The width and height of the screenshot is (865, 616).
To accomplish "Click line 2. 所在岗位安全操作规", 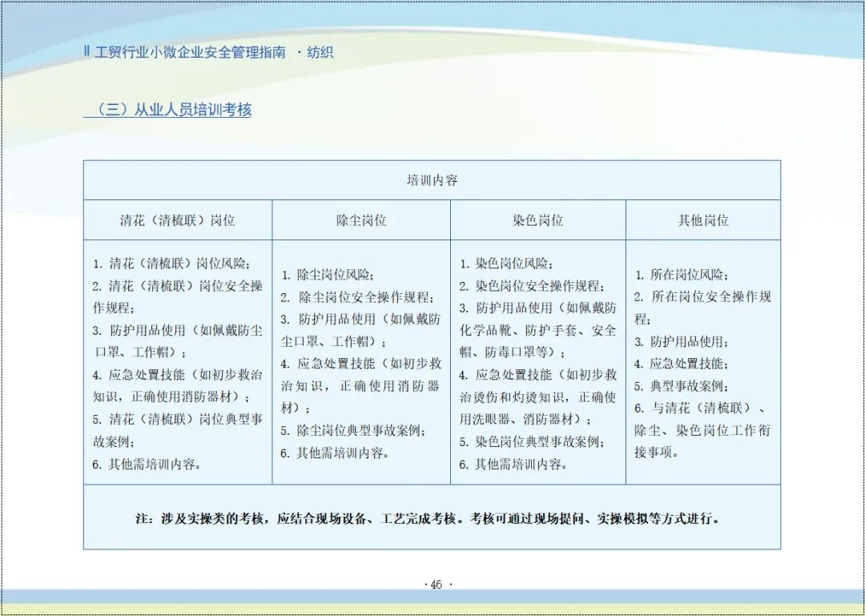I will 703,297.
